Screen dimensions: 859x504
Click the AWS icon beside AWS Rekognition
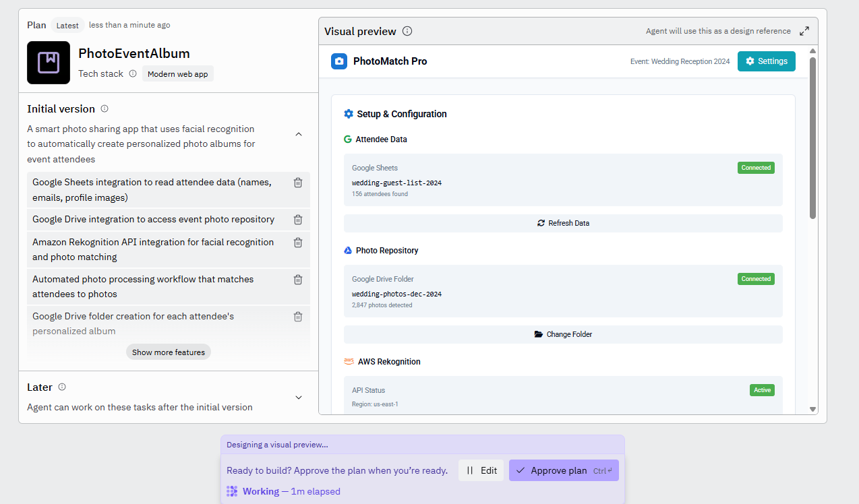click(x=349, y=361)
